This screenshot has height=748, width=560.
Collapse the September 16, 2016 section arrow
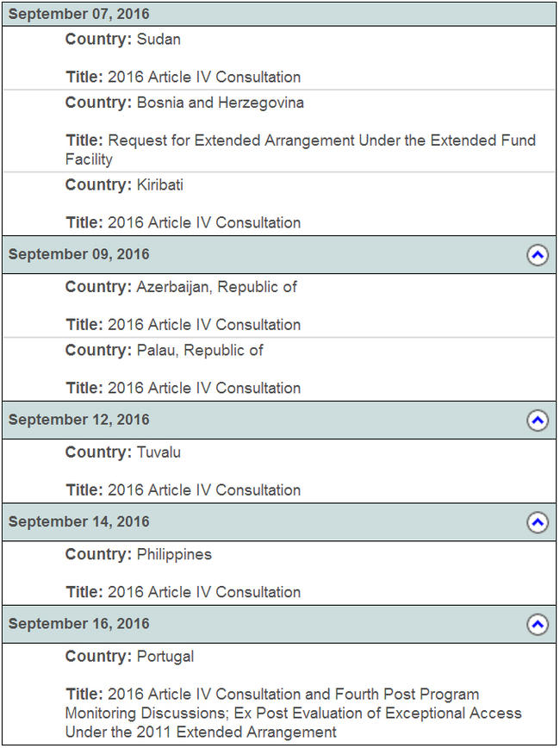click(538, 625)
